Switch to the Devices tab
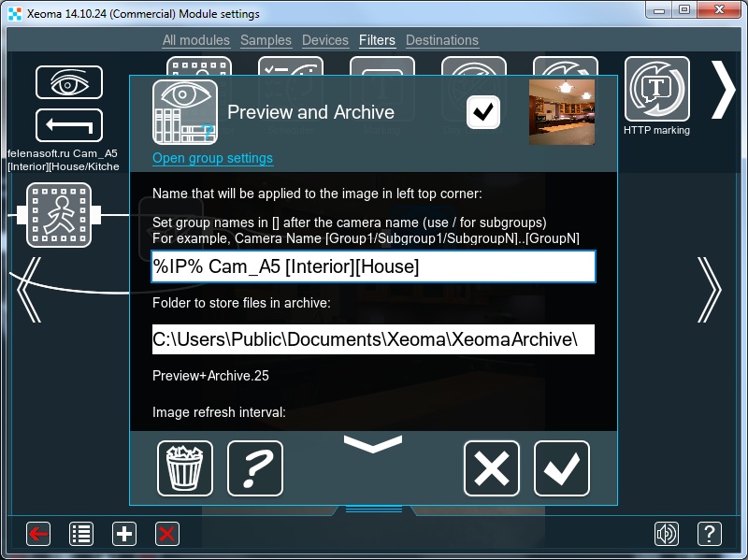The width and height of the screenshot is (748, 560). pos(325,40)
